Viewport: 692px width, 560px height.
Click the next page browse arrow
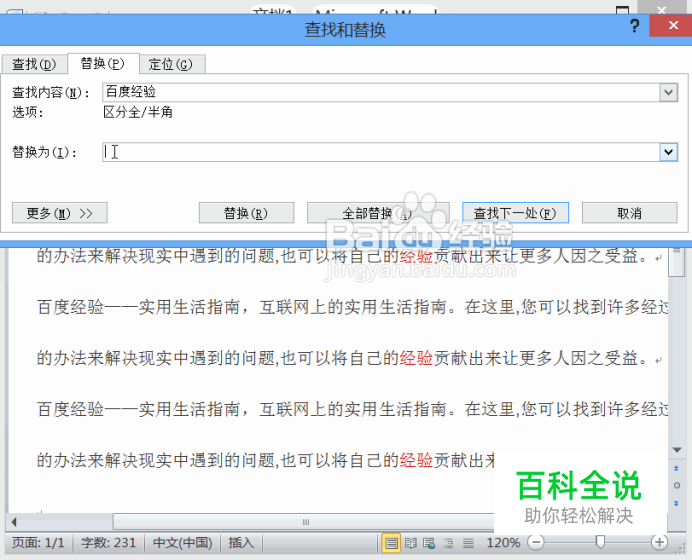point(677,503)
